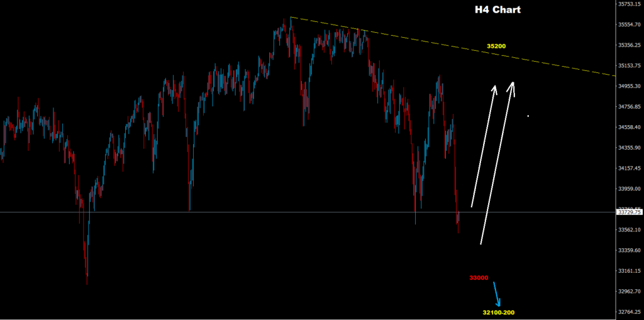Select the horizontal gray current price line
Screen dimensions: 644x320
pos(308,212)
